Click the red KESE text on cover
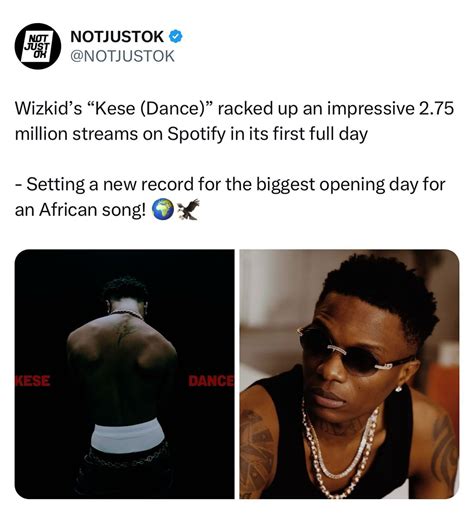Viewport: 474px width, 523px height. (33, 381)
